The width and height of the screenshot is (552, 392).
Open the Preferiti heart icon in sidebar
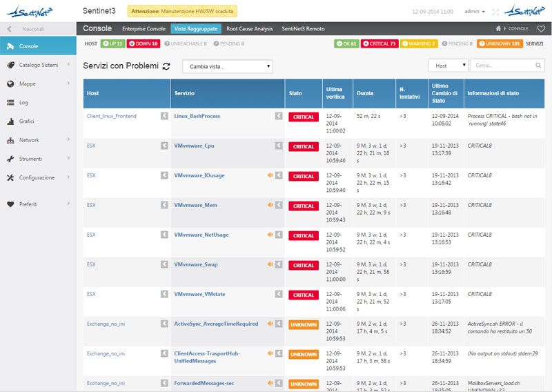10,204
